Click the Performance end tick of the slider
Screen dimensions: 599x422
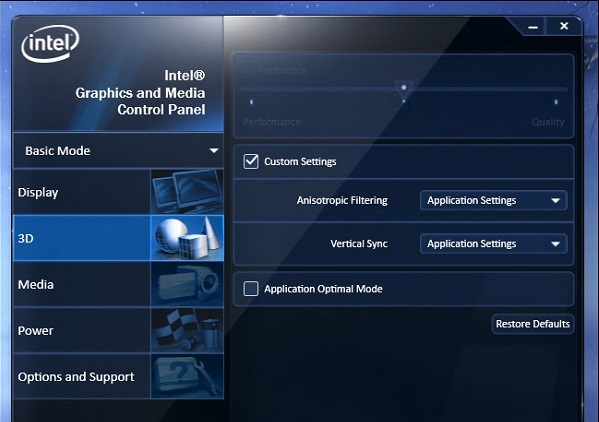tap(251, 102)
